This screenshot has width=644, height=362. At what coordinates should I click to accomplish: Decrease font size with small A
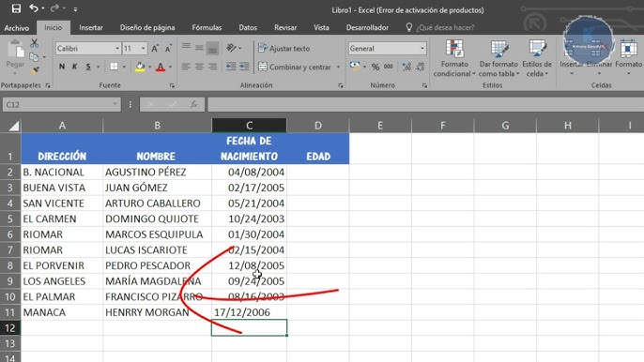pos(168,49)
